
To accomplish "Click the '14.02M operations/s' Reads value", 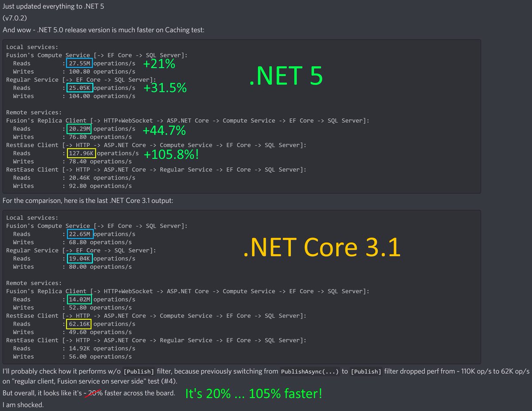I will click(x=102, y=299).
